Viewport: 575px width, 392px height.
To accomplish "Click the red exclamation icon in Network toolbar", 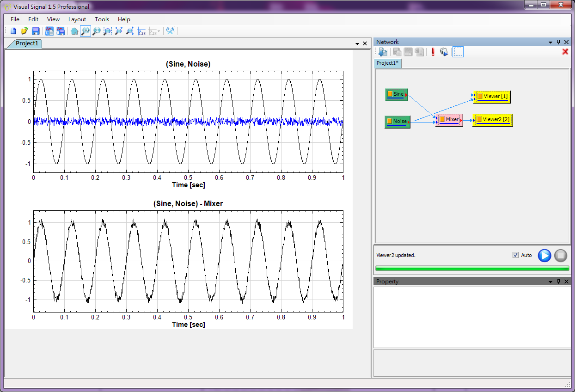I will (x=433, y=52).
